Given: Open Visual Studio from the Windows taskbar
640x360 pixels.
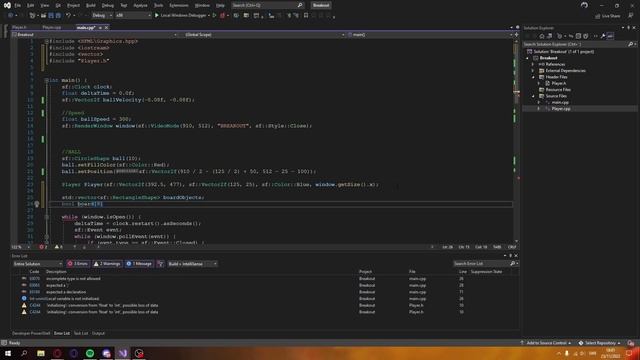Looking at the screenshot, I should click(123, 353).
